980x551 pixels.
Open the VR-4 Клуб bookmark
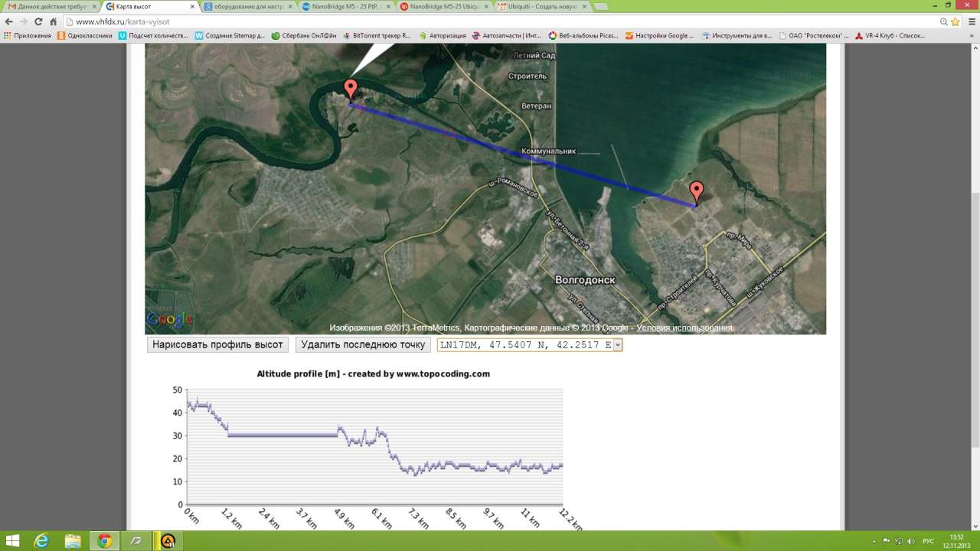tap(890, 35)
